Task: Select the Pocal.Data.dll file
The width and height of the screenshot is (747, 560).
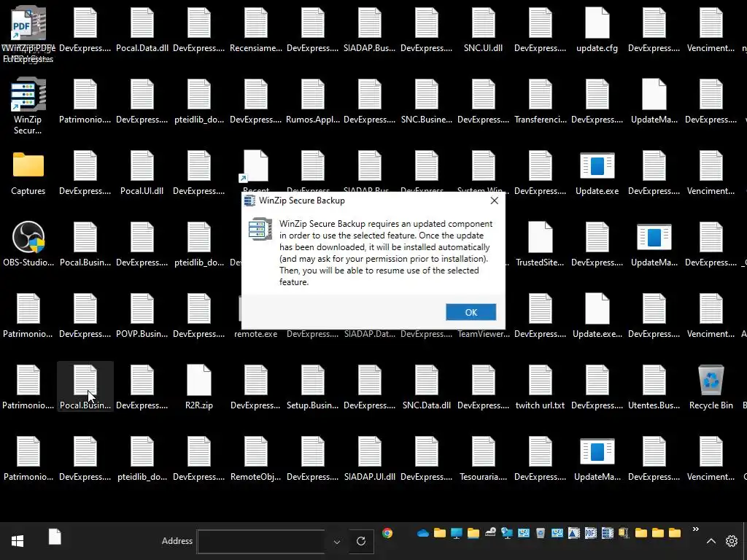Action: pyautogui.click(x=142, y=30)
